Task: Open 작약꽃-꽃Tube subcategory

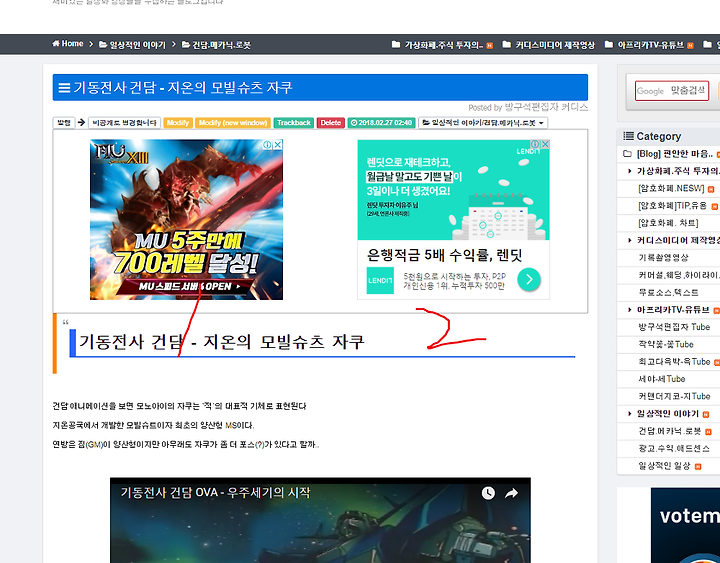Action: 666,344
